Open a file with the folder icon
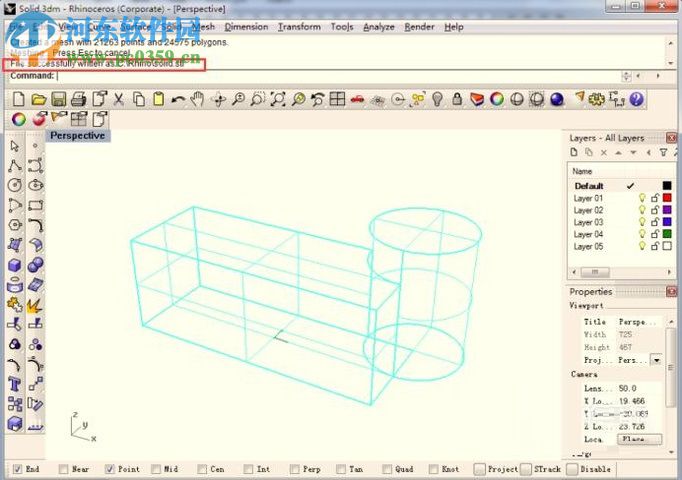The height and width of the screenshot is (480, 682). pos(38,100)
